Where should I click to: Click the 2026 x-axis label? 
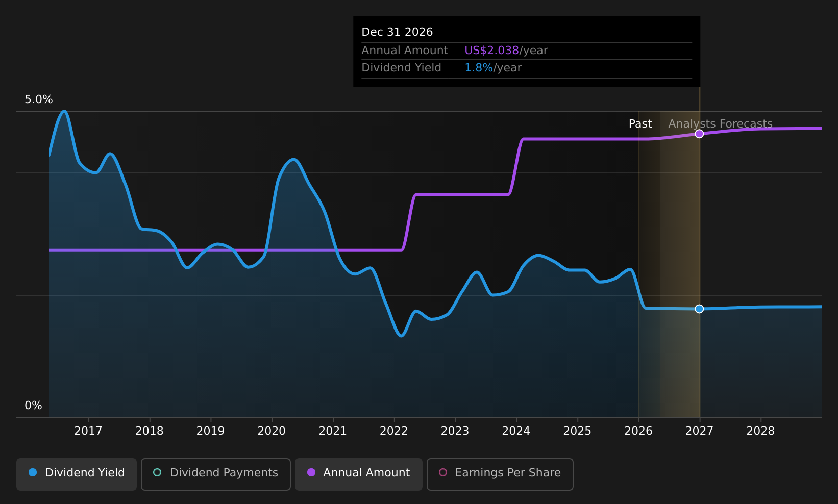pyautogui.click(x=638, y=431)
